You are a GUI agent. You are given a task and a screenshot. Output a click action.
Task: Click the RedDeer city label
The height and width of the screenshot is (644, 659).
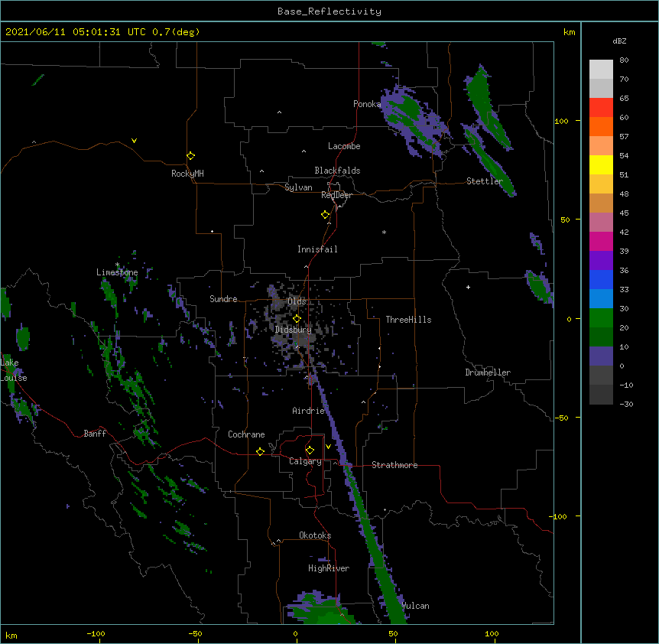click(x=336, y=195)
